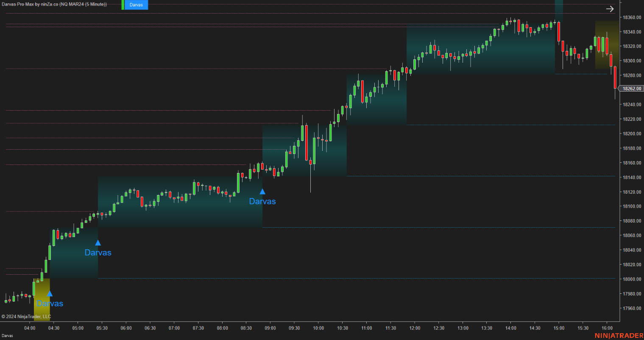Click the first Darvas buy-signal arrow near 04:30
Screen dimensions: 644x340
click(50, 293)
